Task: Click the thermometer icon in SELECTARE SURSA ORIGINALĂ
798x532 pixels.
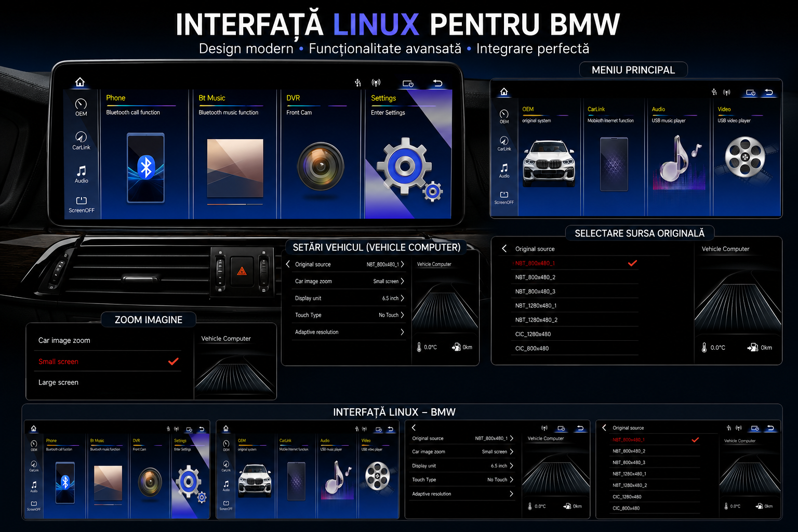Action: [704, 348]
